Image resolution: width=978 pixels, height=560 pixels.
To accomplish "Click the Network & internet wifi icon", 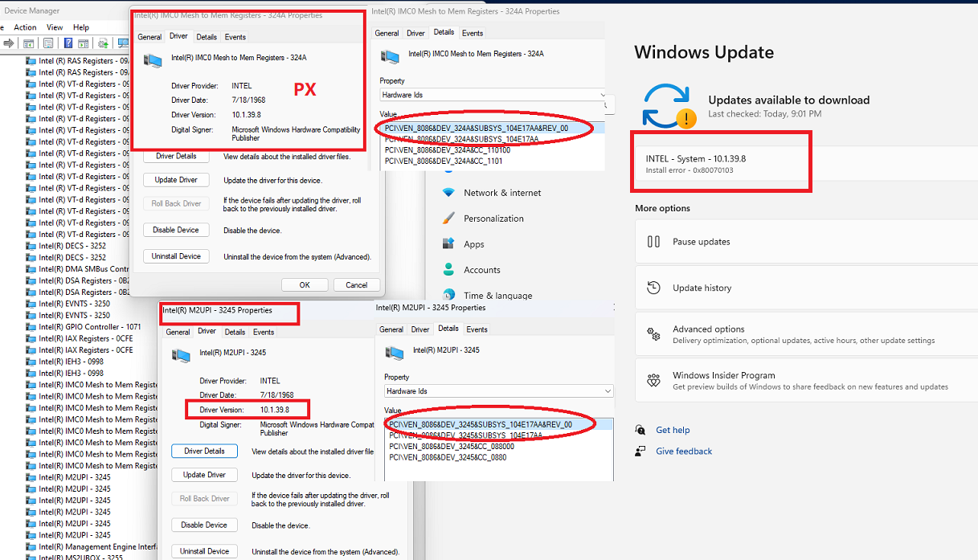I will tap(448, 193).
